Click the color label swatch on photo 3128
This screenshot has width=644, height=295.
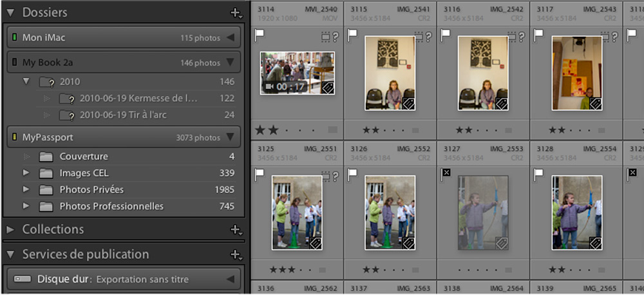coord(601,270)
